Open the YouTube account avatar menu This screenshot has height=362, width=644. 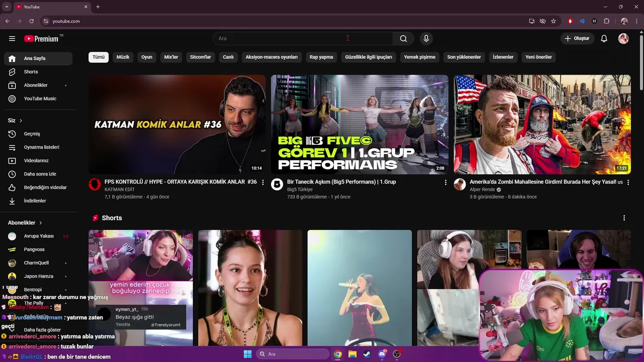tap(623, 39)
